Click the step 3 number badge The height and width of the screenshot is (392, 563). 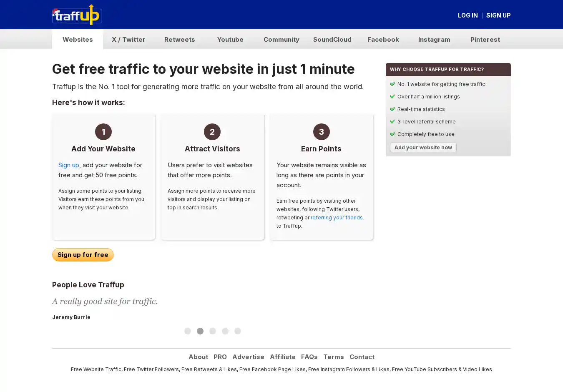(321, 132)
